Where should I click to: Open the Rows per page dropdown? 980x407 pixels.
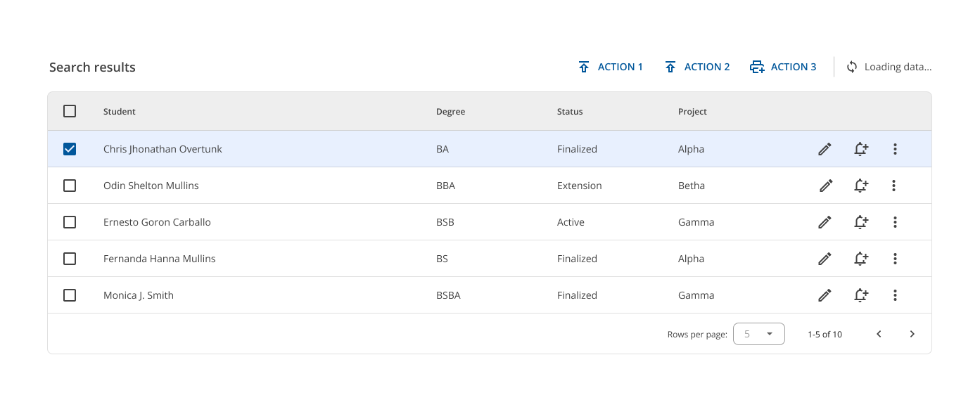[758, 334]
